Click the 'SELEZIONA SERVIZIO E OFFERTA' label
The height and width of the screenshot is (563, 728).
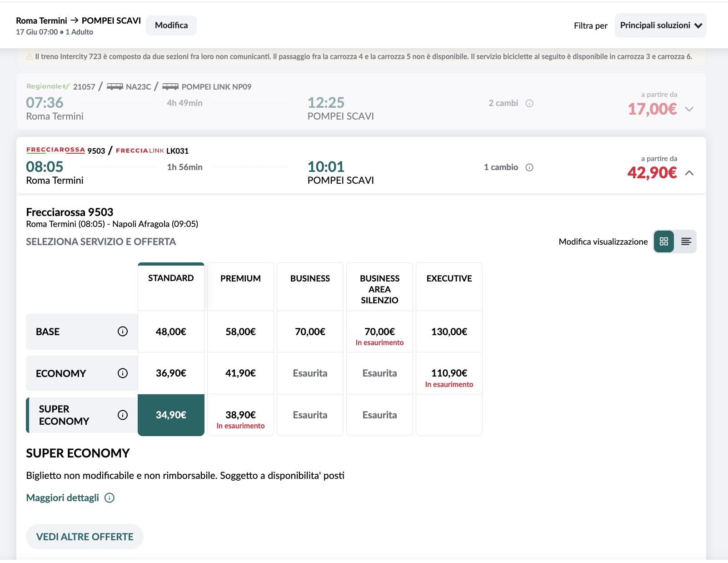tap(101, 241)
